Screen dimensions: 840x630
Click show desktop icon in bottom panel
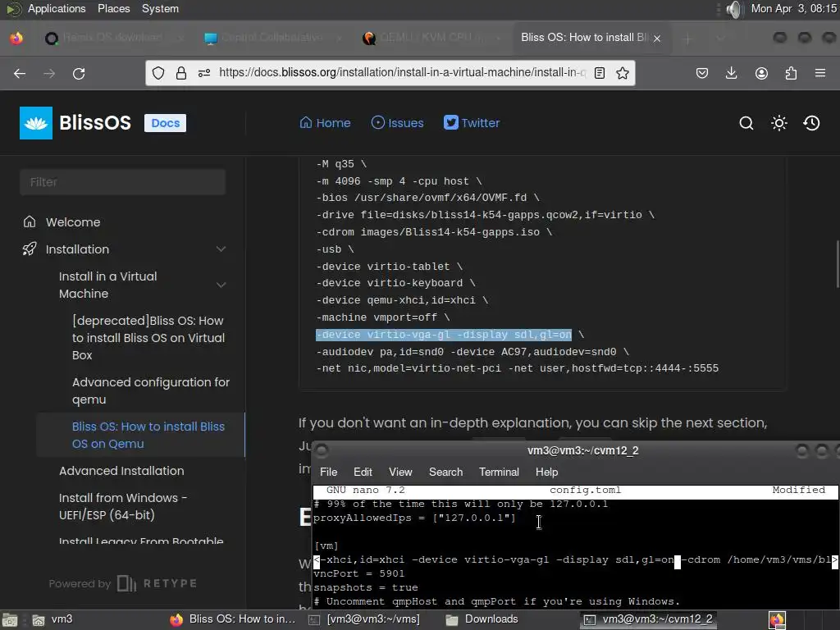pyautogui.click(x=10, y=620)
